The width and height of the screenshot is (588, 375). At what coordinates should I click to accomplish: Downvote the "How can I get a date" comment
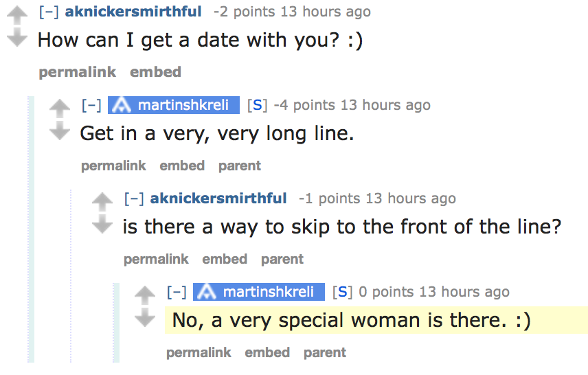click(x=16, y=37)
